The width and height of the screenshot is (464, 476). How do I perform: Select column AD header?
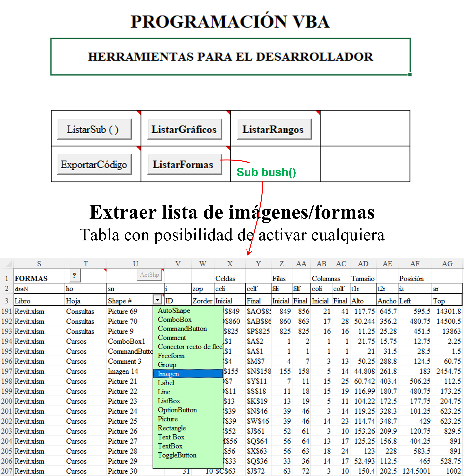click(363, 264)
